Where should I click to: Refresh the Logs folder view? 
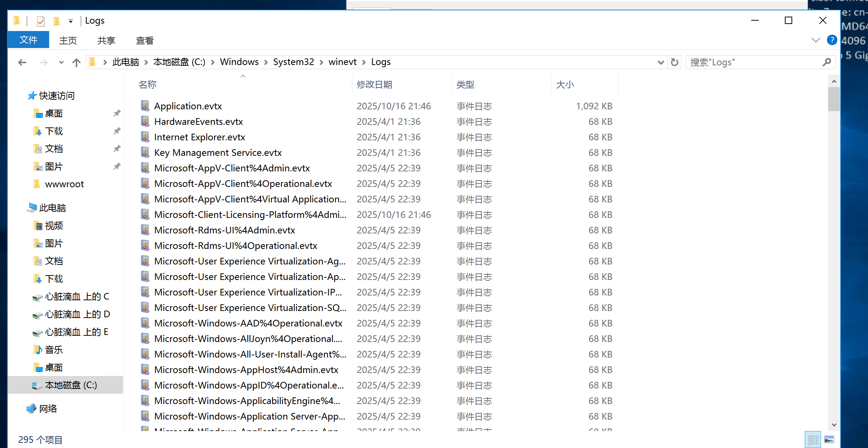point(675,62)
